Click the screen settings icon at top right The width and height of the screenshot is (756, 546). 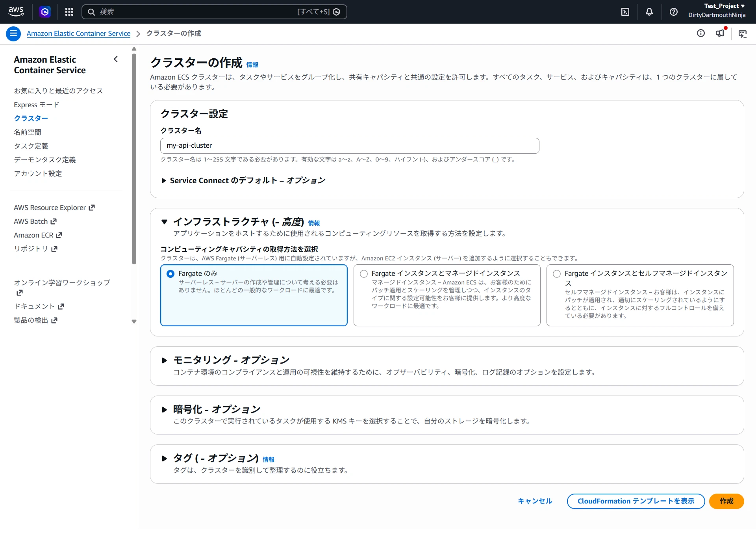point(743,34)
